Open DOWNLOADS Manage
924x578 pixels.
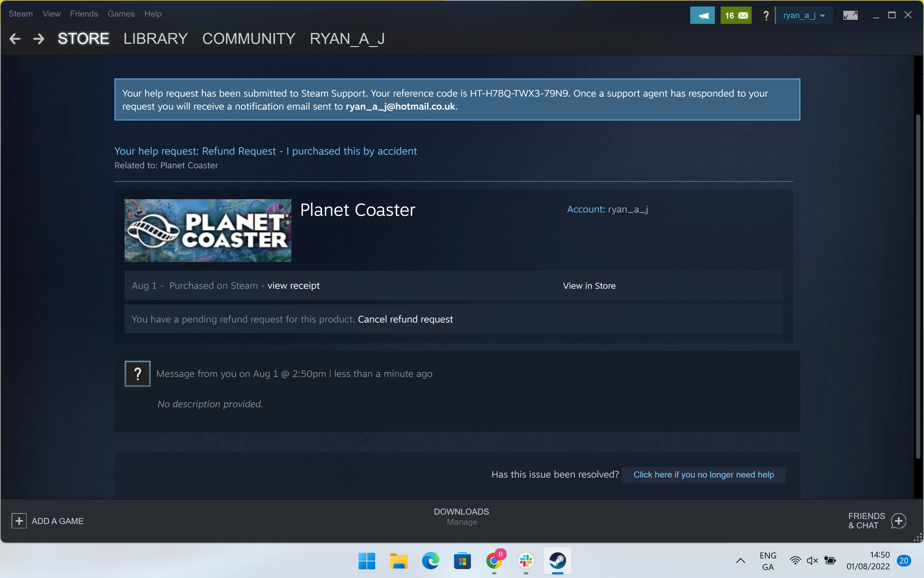(461, 516)
